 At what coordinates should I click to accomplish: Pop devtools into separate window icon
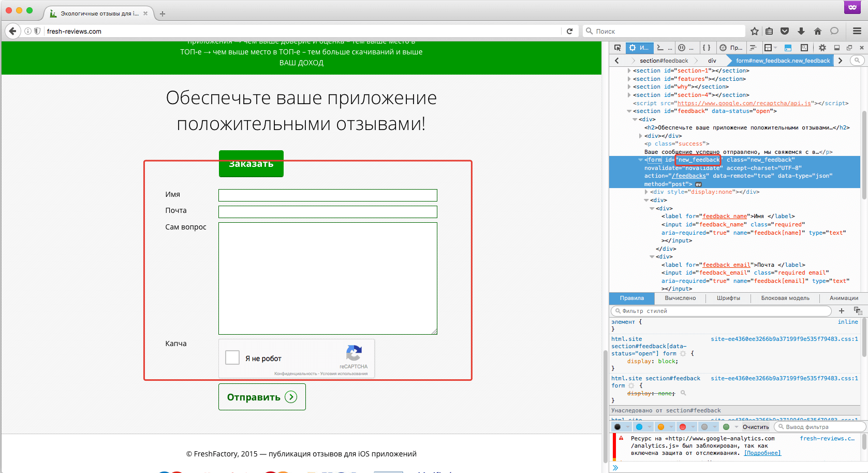[849, 48]
